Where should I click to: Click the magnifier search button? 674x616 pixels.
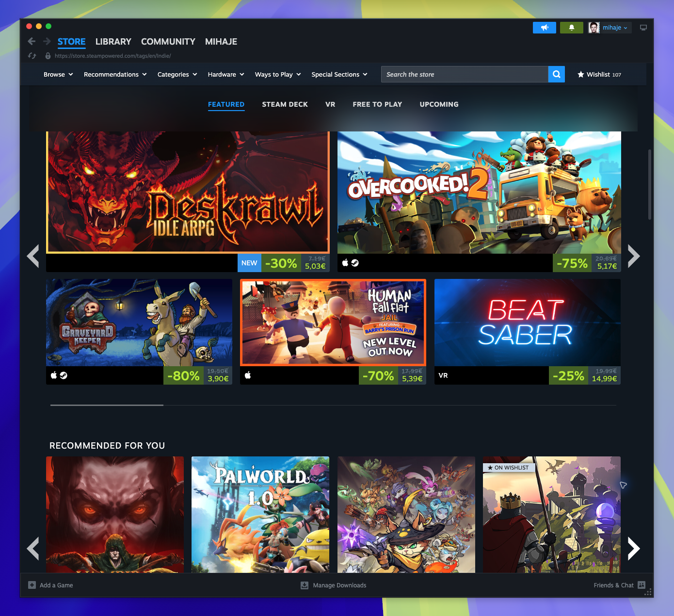click(x=557, y=74)
